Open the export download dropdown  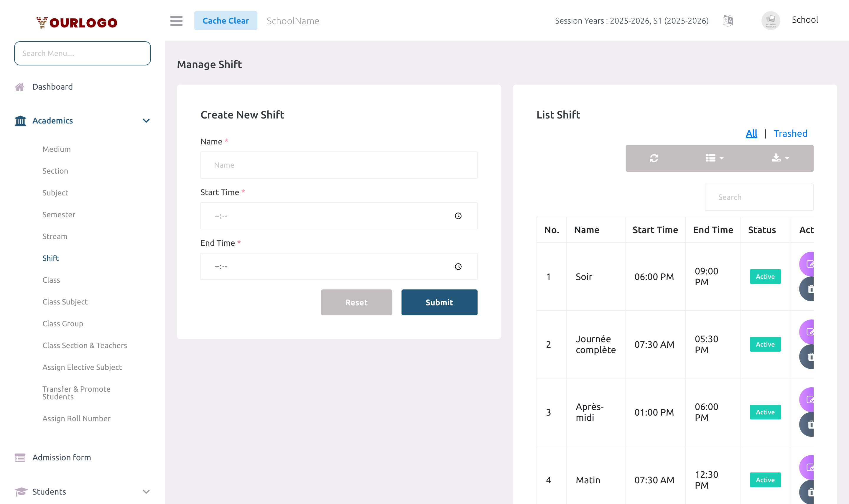click(x=779, y=158)
